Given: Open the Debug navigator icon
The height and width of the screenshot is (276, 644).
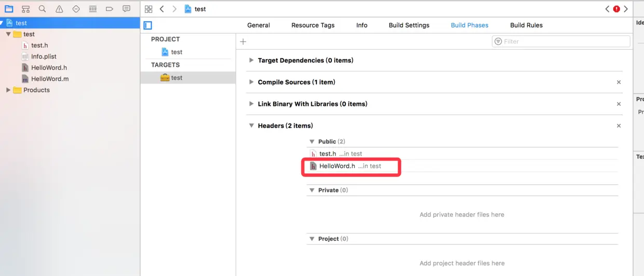Looking at the screenshot, I should (x=92, y=9).
